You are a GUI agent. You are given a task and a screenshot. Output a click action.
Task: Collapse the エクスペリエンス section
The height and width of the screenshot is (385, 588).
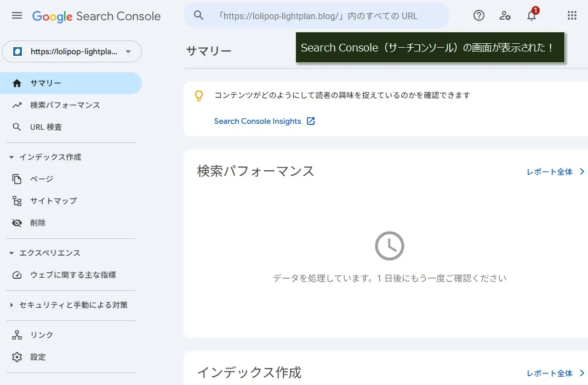point(12,253)
